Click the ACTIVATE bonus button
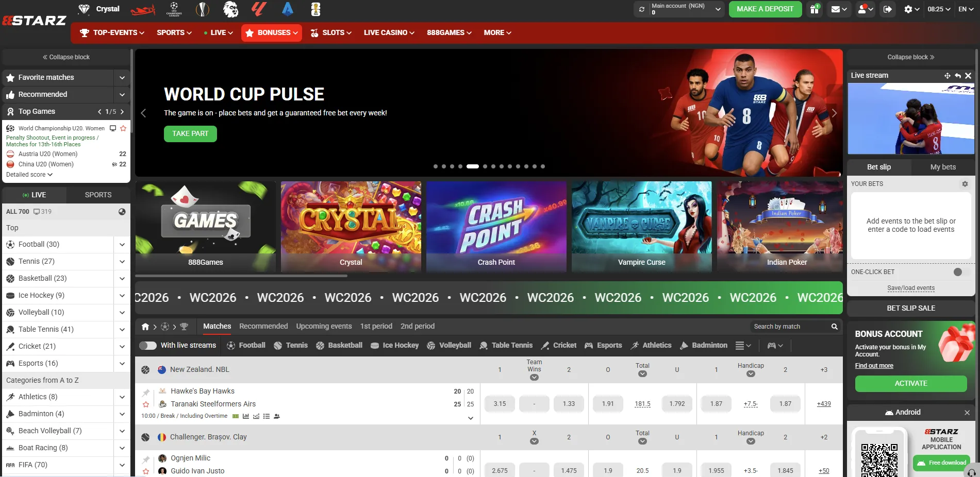The image size is (980, 477). pos(911,384)
